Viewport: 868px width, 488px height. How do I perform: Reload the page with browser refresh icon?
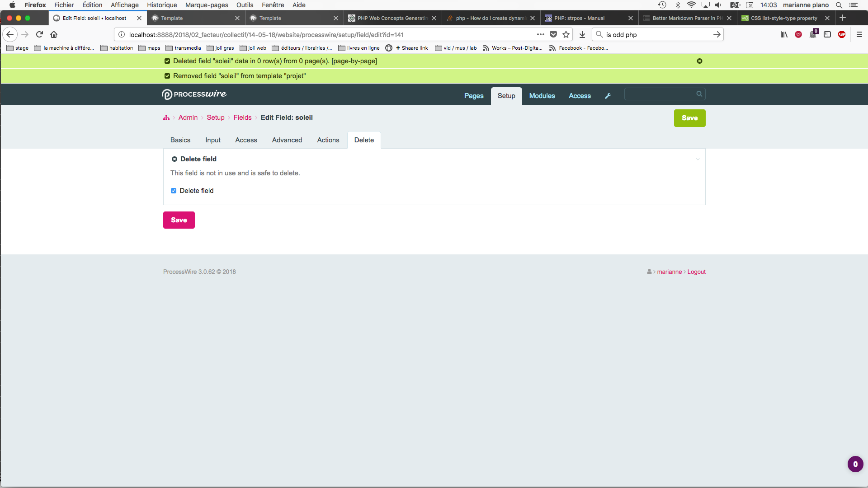(x=39, y=34)
